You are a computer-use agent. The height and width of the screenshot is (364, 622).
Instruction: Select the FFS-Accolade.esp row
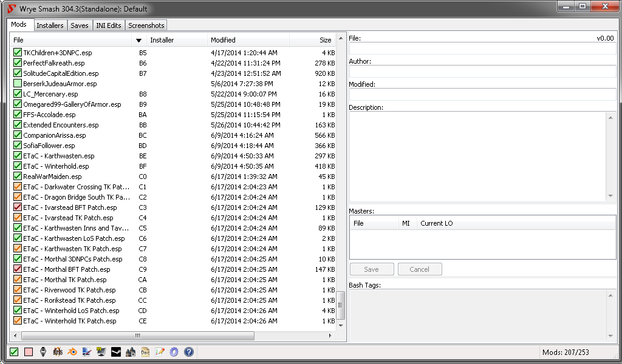[174, 115]
